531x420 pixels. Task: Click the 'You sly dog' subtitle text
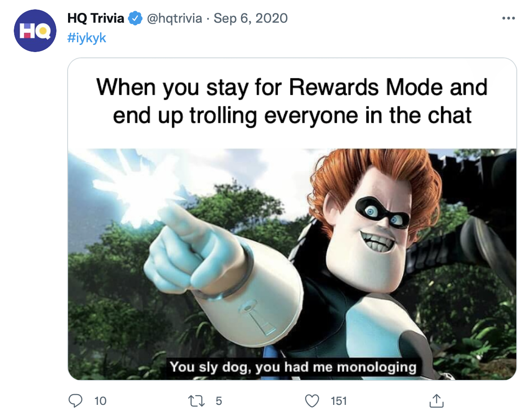[293, 367]
